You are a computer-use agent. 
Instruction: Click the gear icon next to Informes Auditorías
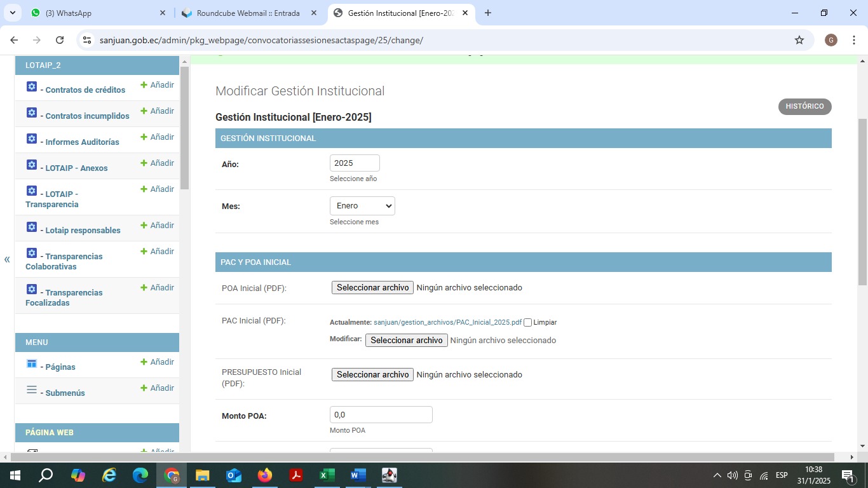pyautogui.click(x=32, y=139)
